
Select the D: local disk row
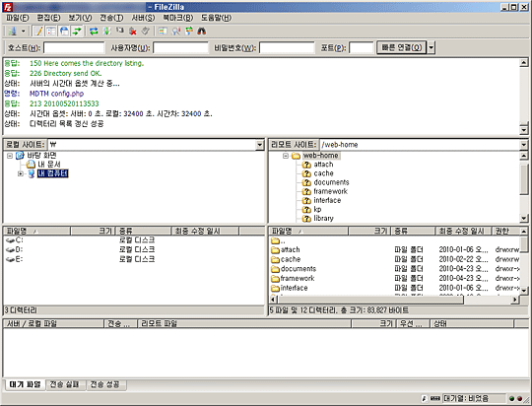pos(134,249)
